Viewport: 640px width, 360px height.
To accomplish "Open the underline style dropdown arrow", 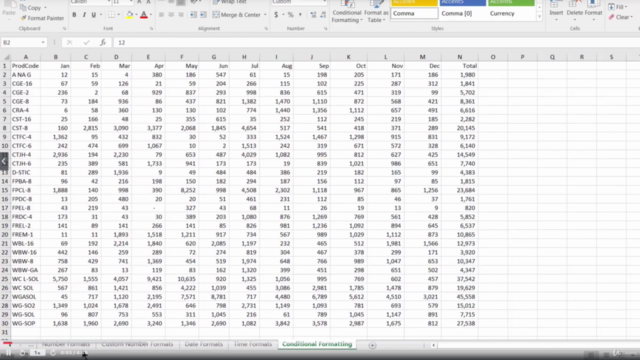I will [100, 15].
